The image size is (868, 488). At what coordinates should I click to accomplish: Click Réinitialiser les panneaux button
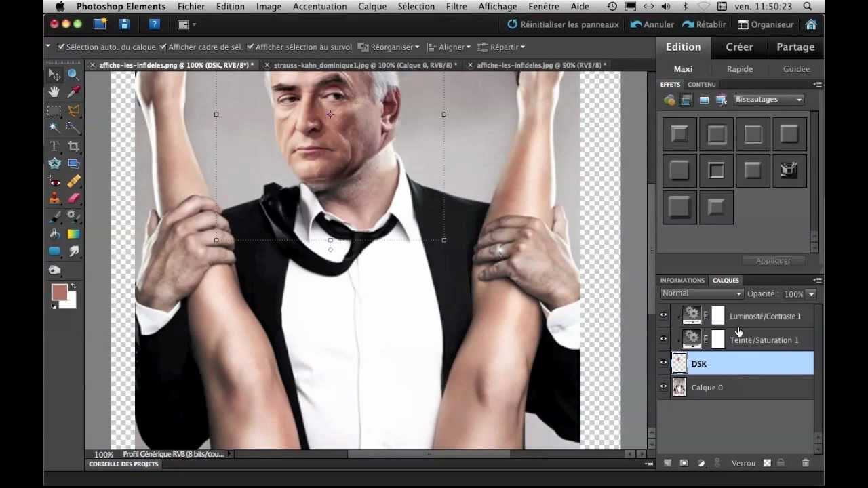563,24
